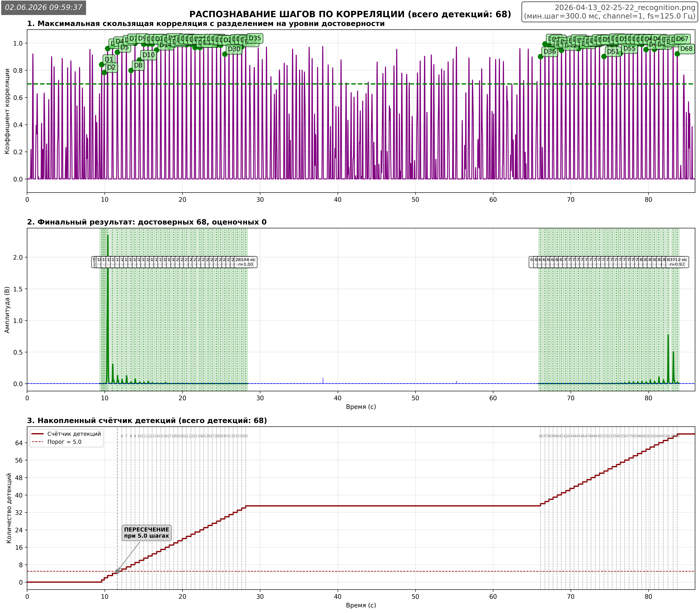This screenshot has height=613, width=700.
Task: Click the green dot marker beside D2
Action: click(x=104, y=73)
